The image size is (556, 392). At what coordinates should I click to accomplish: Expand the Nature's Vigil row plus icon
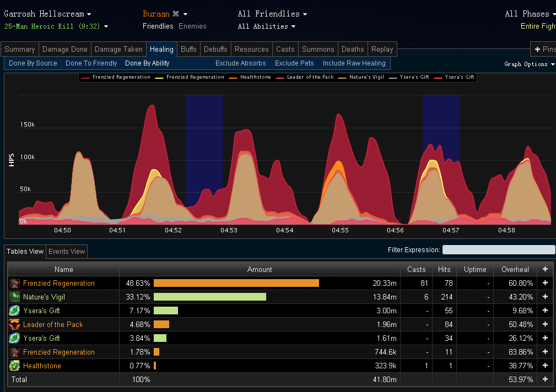tap(546, 297)
